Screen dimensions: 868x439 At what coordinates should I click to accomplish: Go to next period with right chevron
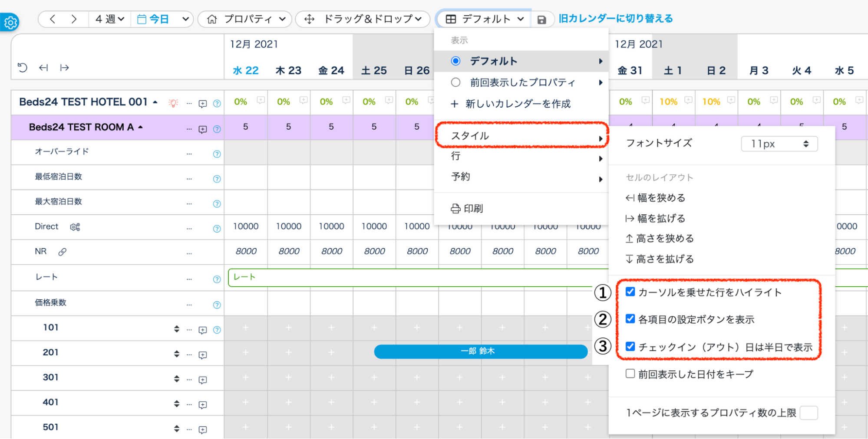(x=74, y=19)
